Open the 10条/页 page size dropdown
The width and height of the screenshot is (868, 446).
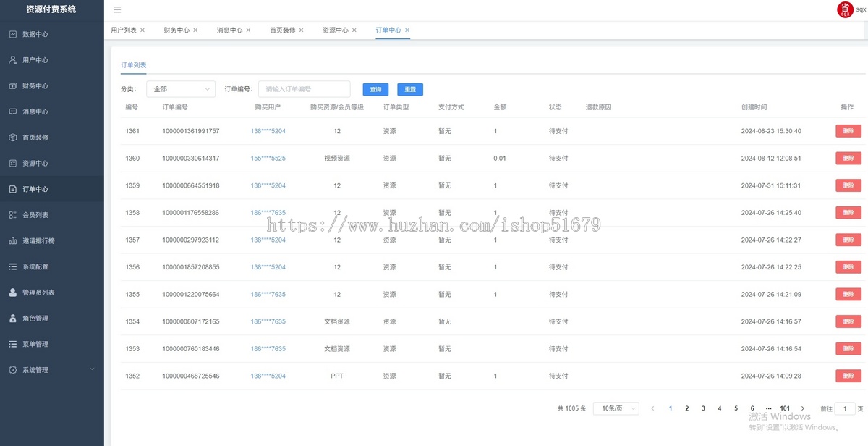coord(616,408)
